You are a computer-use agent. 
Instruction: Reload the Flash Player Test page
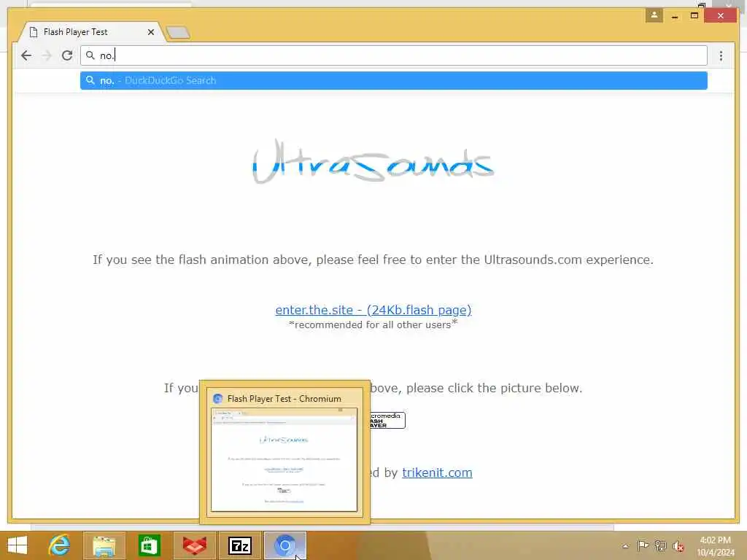tap(67, 55)
